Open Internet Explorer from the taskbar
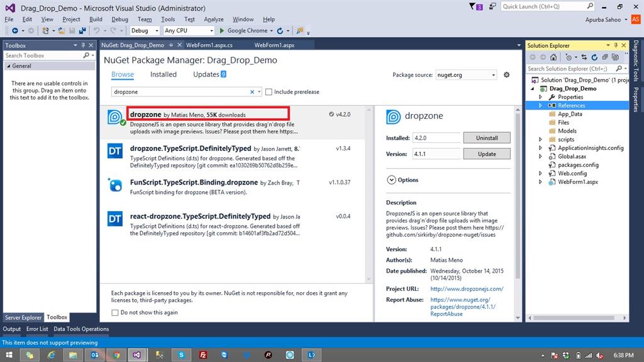Viewport: 644px width, 362px height. [52, 355]
